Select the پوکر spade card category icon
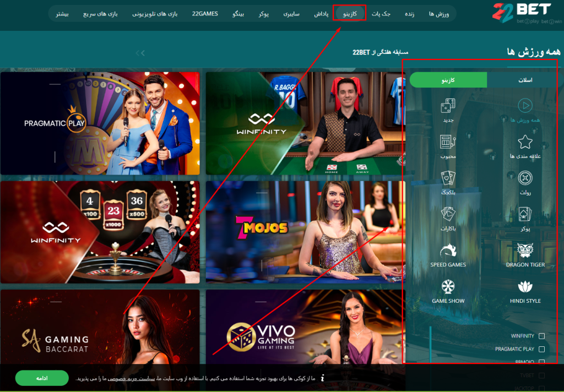The width and height of the screenshot is (564, 392). pos(525,214)
